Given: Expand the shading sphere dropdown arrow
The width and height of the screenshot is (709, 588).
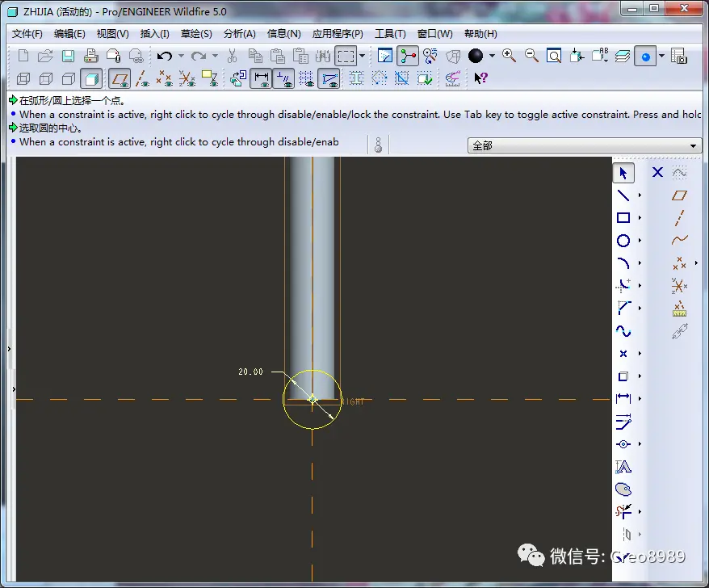Looking at the screenshot, I should [492, 56].
